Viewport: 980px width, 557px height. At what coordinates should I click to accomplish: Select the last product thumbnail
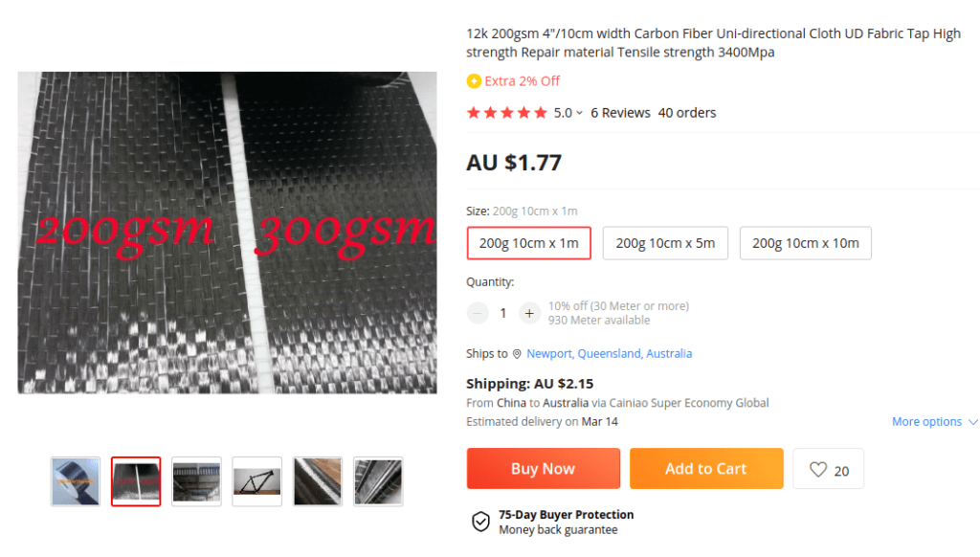[378, 481]
